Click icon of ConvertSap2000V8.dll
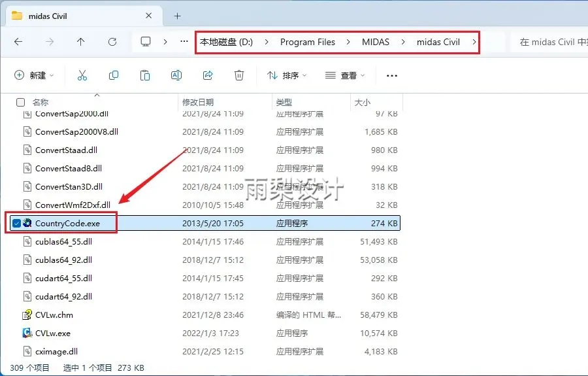 (x=27, y=131)
